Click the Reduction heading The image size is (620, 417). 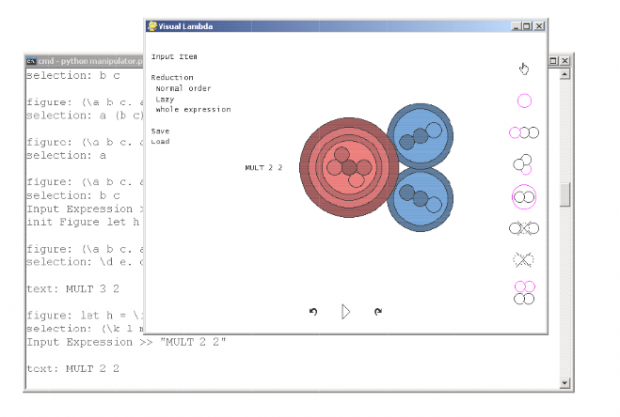point(172,77)
